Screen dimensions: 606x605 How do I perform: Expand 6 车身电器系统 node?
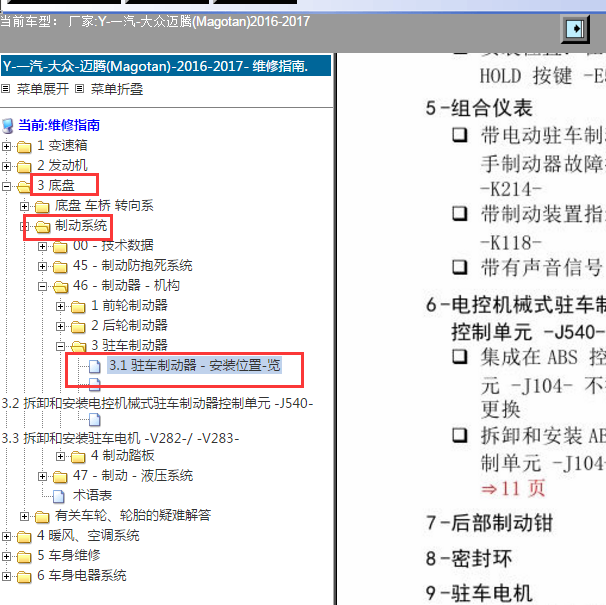click(x=6, y=577)
